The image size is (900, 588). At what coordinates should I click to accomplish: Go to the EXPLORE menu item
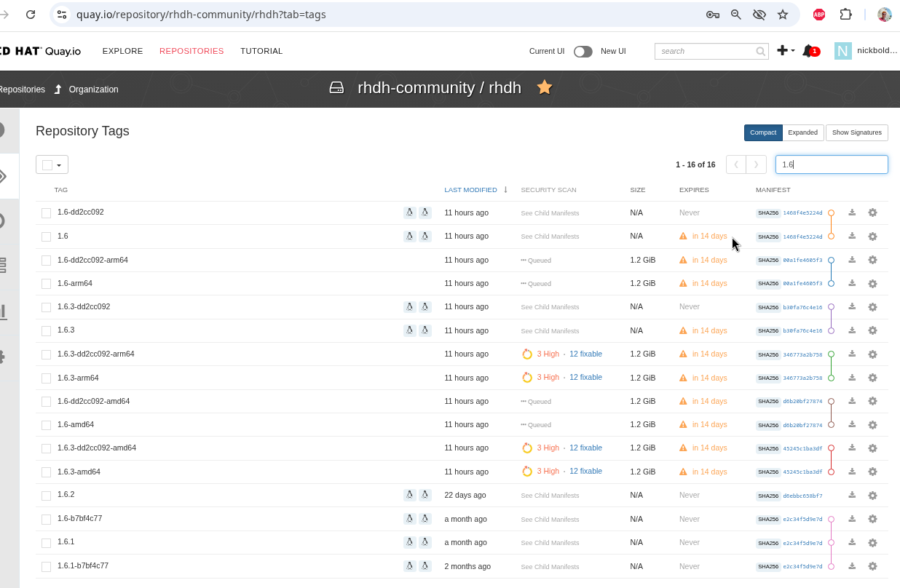click(x=122, y=51)
